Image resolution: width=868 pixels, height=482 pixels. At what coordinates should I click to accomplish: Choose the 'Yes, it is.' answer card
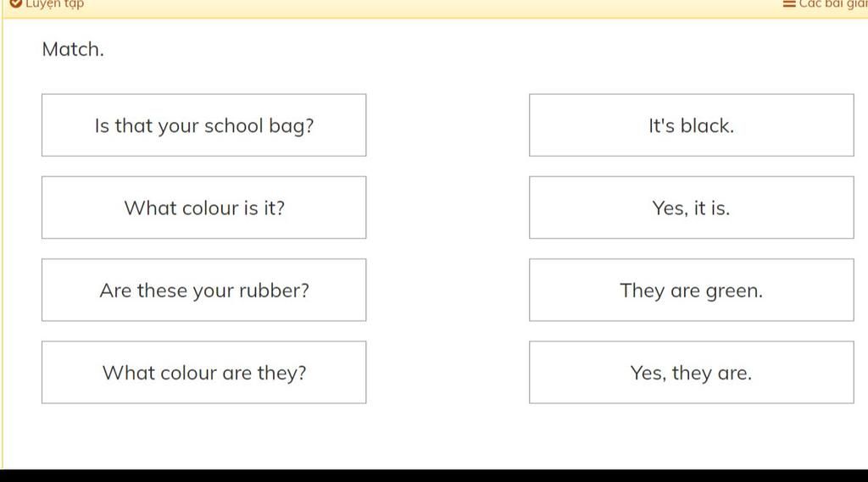coord(692,208)
